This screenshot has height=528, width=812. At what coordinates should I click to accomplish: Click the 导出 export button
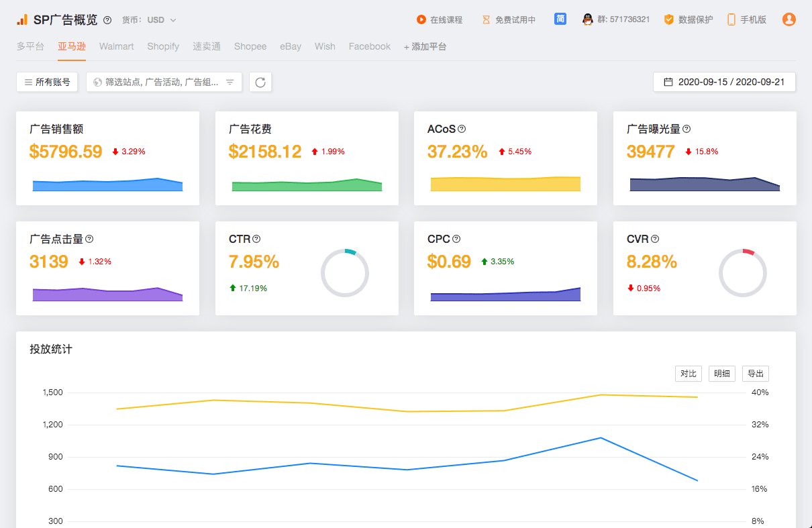point(755,374)
